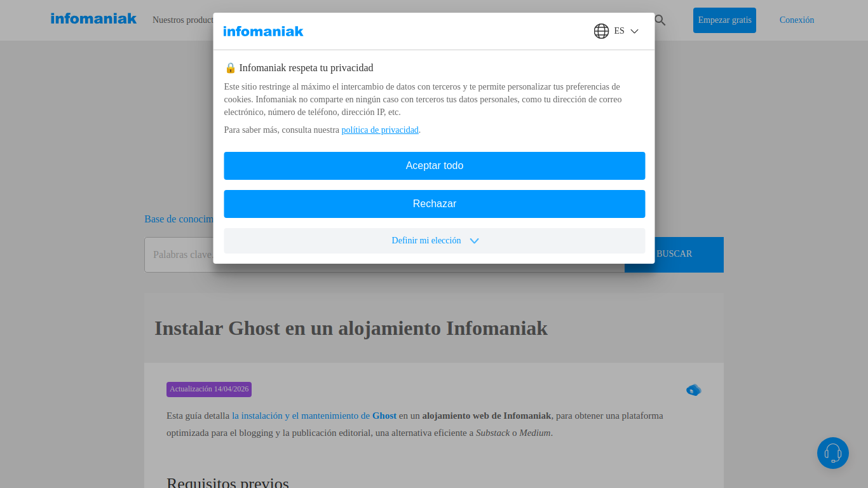Click the Actualización 14/04/2026 badge

tap(209, 390)
